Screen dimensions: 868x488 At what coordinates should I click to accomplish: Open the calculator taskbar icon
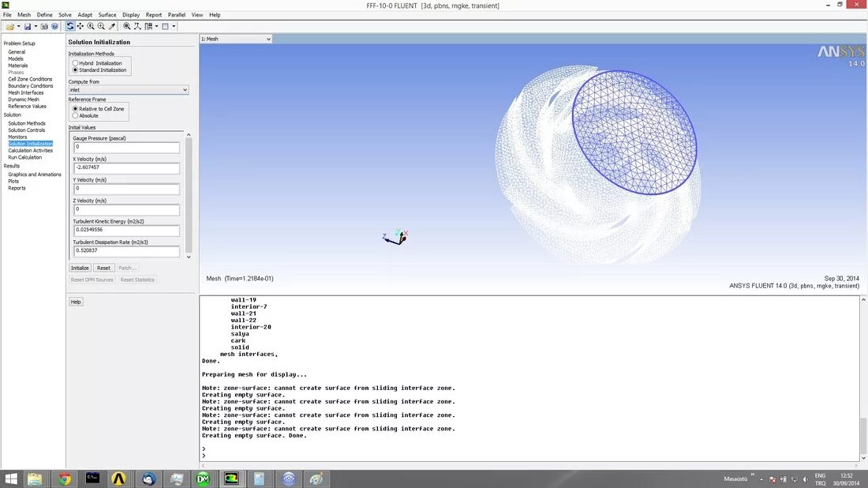[x=259, y=479]
